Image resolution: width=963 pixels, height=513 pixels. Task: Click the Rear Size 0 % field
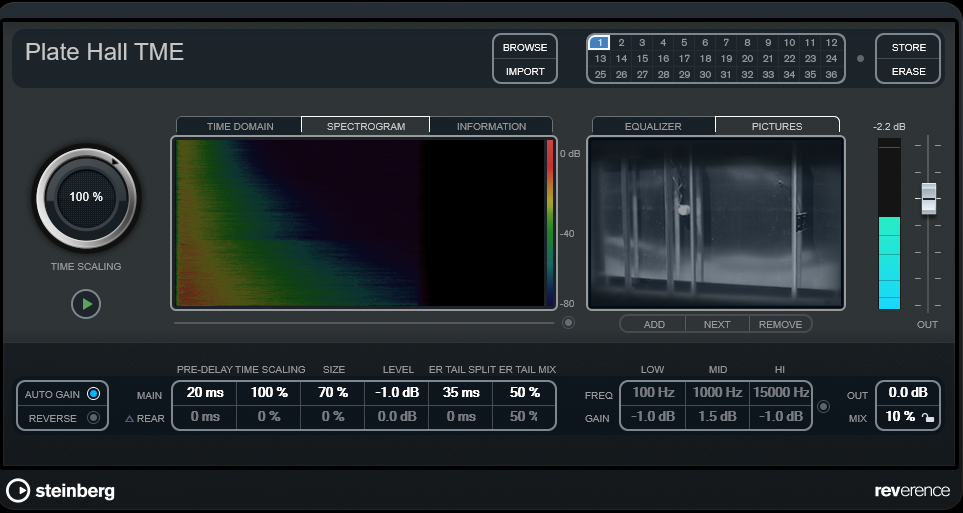point(333,417)
